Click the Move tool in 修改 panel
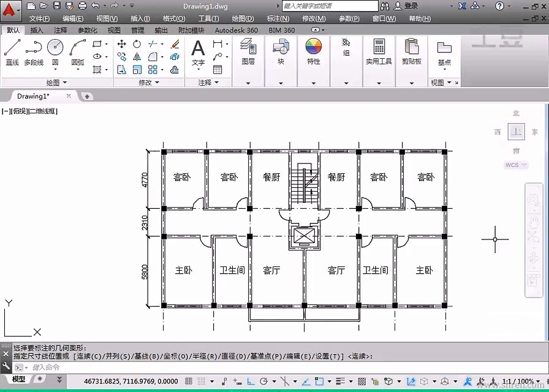 (121, 44)
